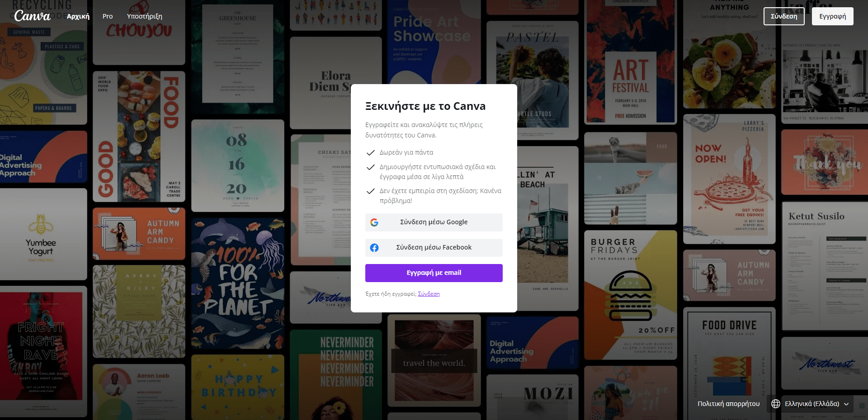Open the Υποστήριξη menu item
868x420 pixels.
pos(145,16)
